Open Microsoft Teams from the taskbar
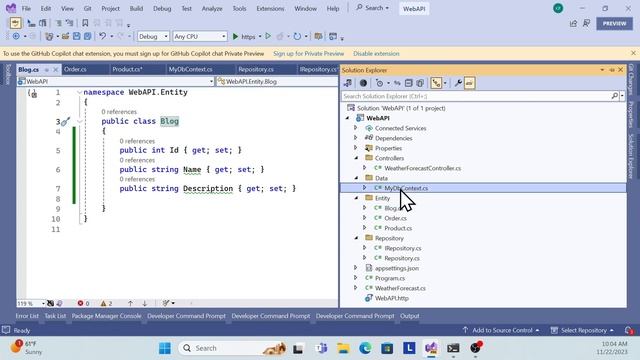This screenshot has width=640, height=360. tap(321, 348)
